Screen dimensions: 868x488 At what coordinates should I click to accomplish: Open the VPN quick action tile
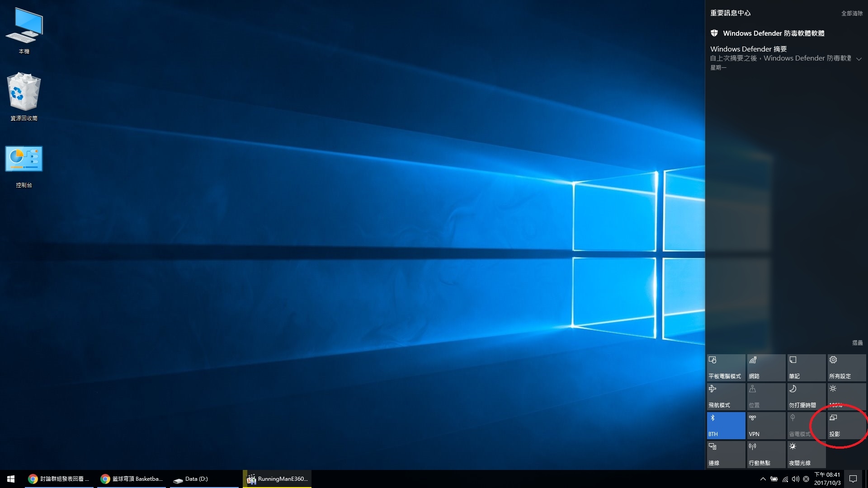point(766,426)
